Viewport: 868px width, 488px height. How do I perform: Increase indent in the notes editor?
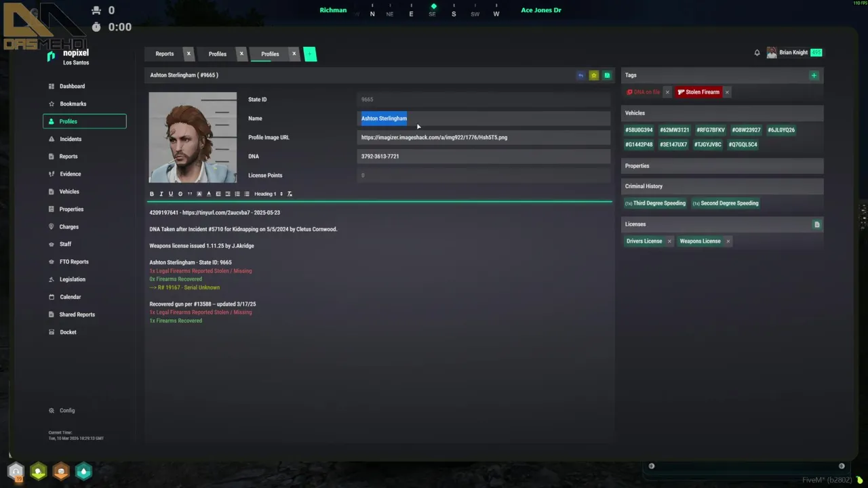pos(228,194)
